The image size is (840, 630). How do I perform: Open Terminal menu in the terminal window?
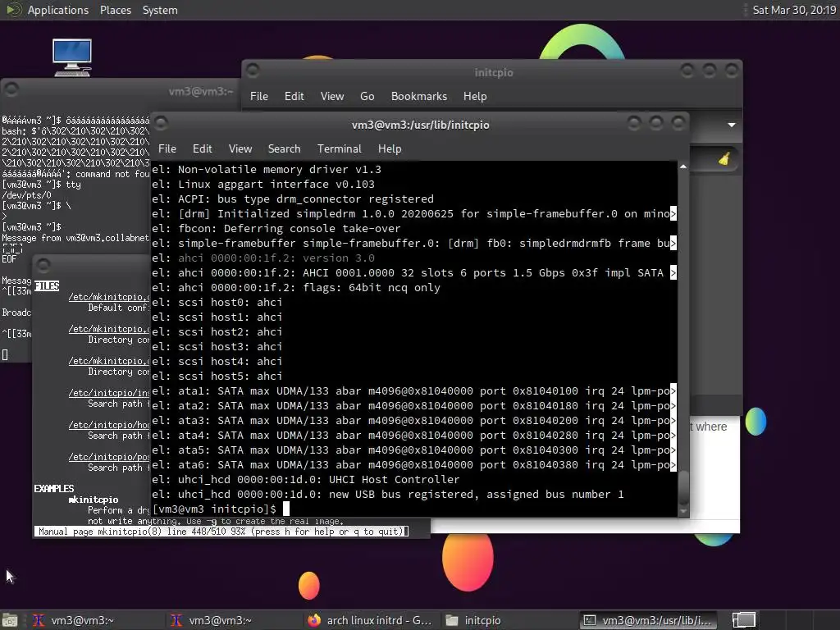point(339,149)
